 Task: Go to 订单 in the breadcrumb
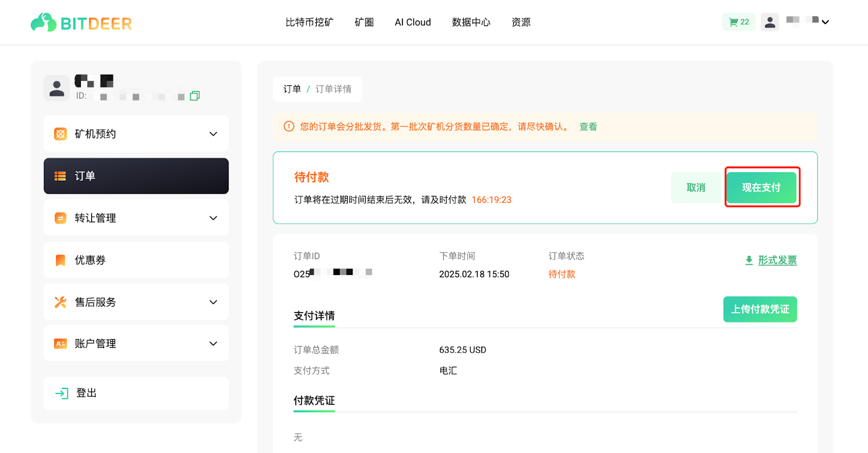[292, 89]
